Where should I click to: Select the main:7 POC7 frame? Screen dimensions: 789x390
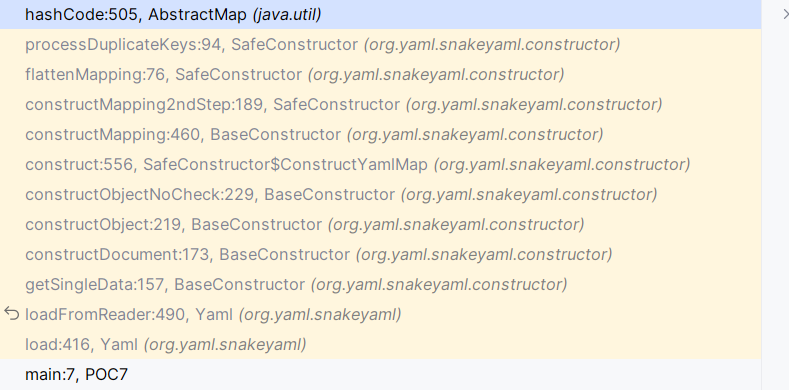click(x=380, y=374)
